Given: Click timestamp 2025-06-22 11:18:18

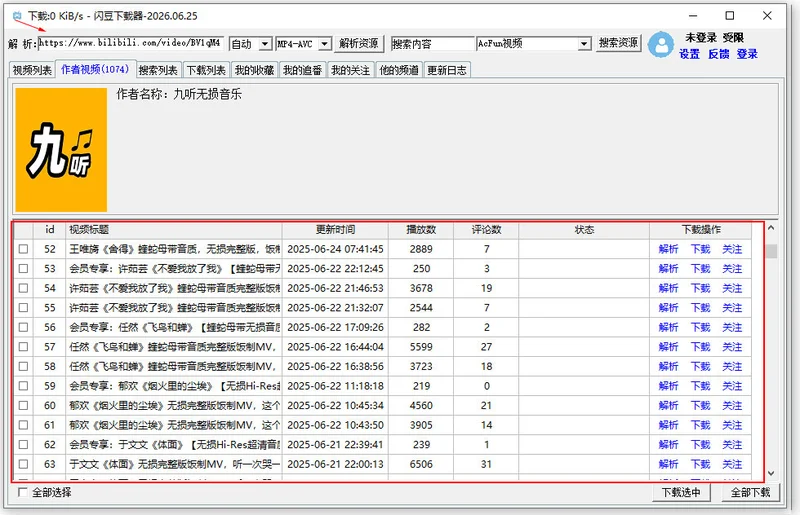Looking at the screenshot, I should pyautogui.click(x=335, y=386).
